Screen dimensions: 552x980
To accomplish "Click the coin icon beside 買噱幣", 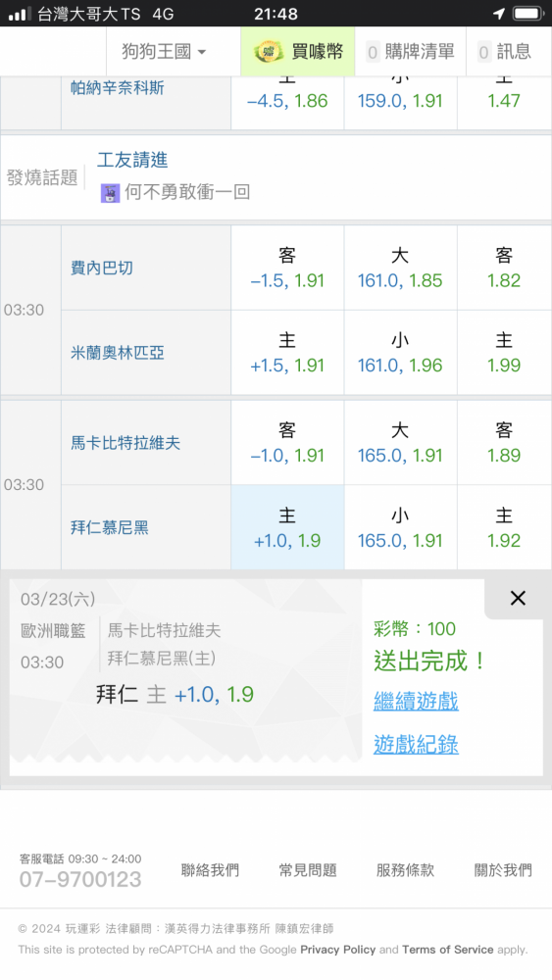I will (x=269, y=52).
